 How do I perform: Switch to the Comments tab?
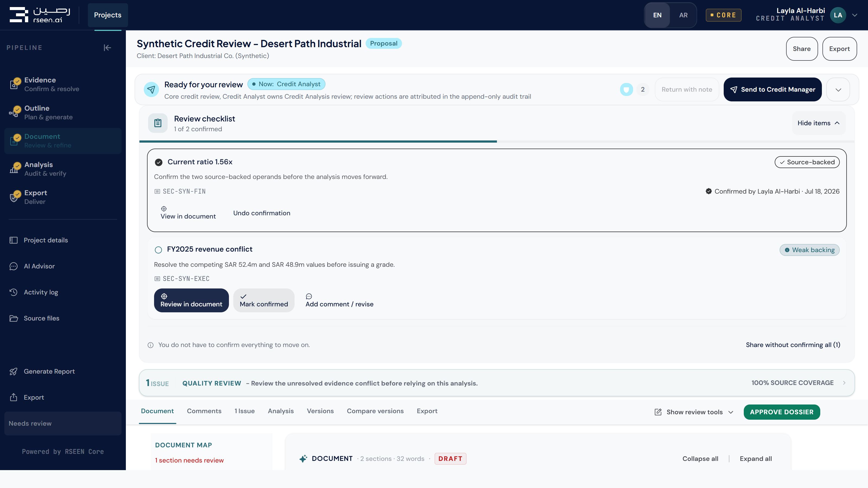coord(204,411)
